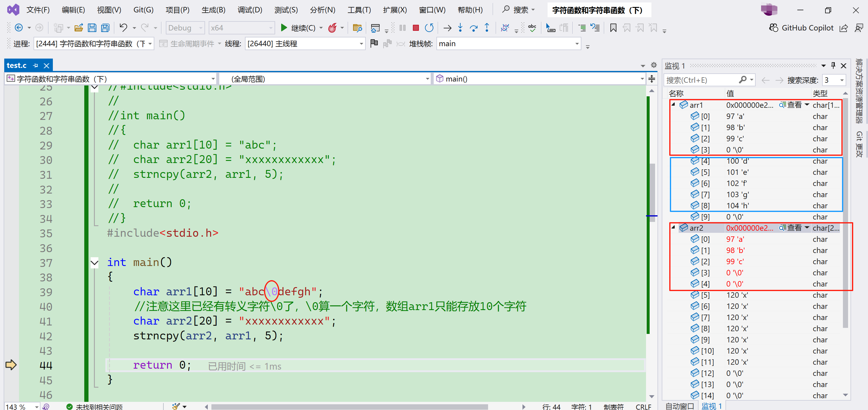868x410 pixels.
Task: Click the Hot Reload flame icon
Action: point(332,28)
